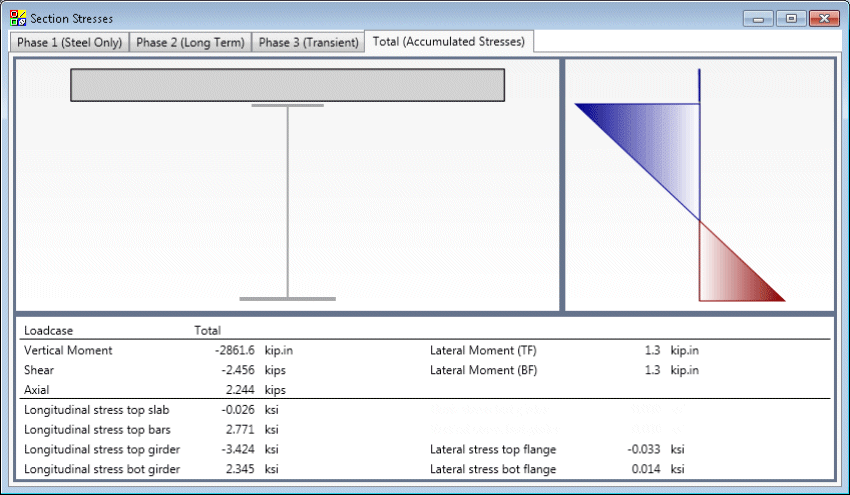Select the Vertical Moment row label

[x=68, y=350]
